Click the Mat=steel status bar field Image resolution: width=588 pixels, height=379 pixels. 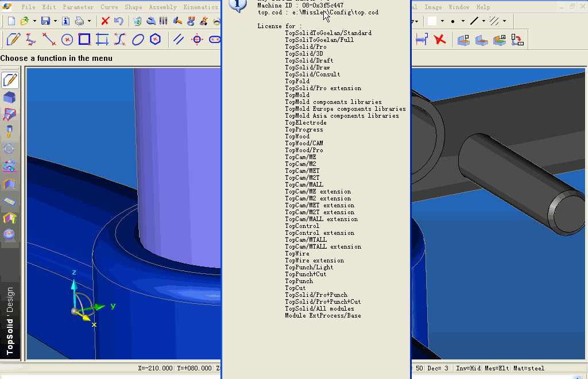[529, 368]
